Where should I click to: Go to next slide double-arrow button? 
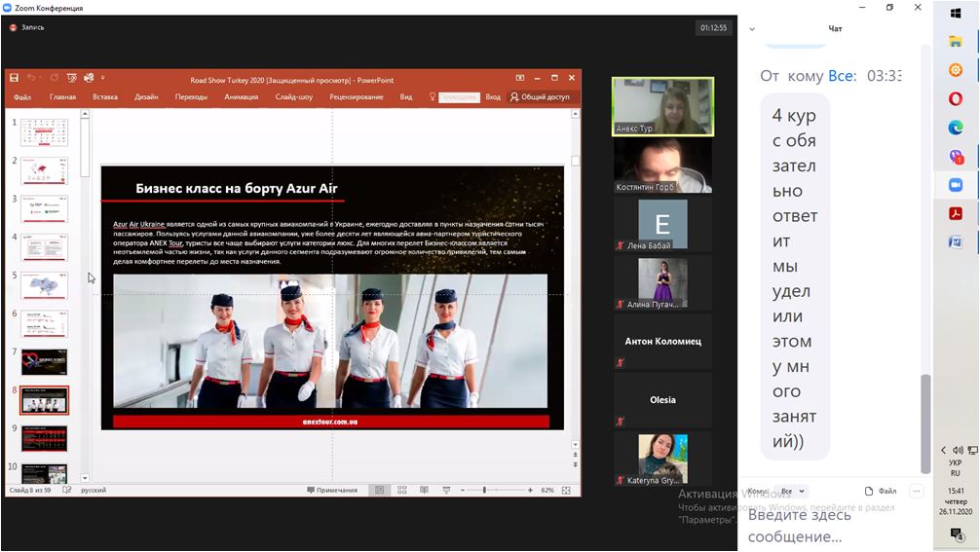click(575, 464)
